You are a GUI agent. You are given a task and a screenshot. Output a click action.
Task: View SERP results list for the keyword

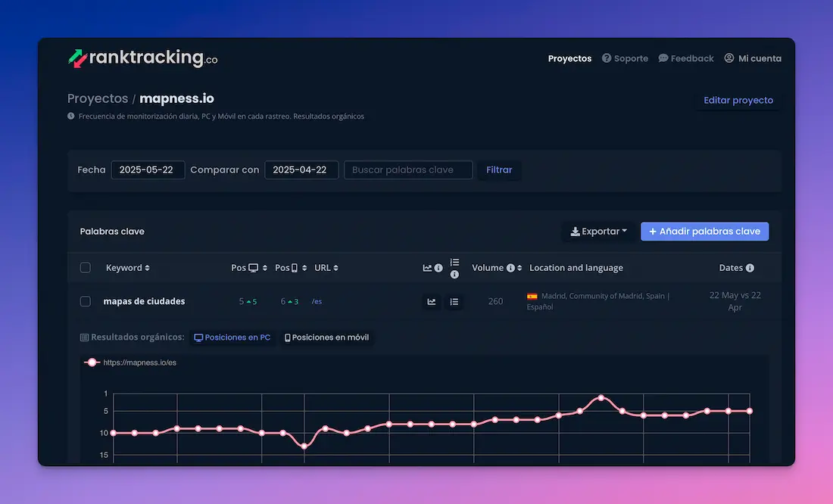pyautogui.click(x=453, y=301)
